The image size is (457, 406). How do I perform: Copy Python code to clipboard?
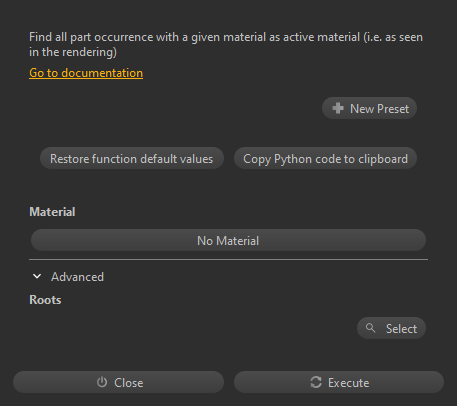pos(325,158)
